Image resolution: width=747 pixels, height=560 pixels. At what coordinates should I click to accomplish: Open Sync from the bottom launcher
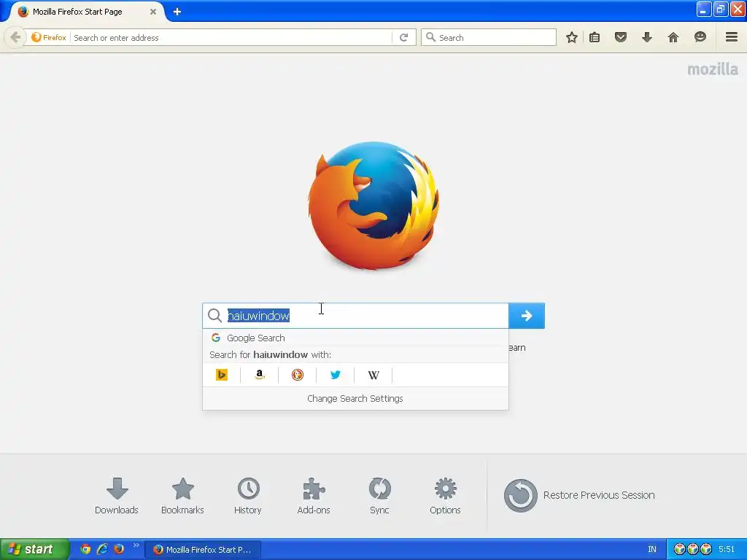379,496
